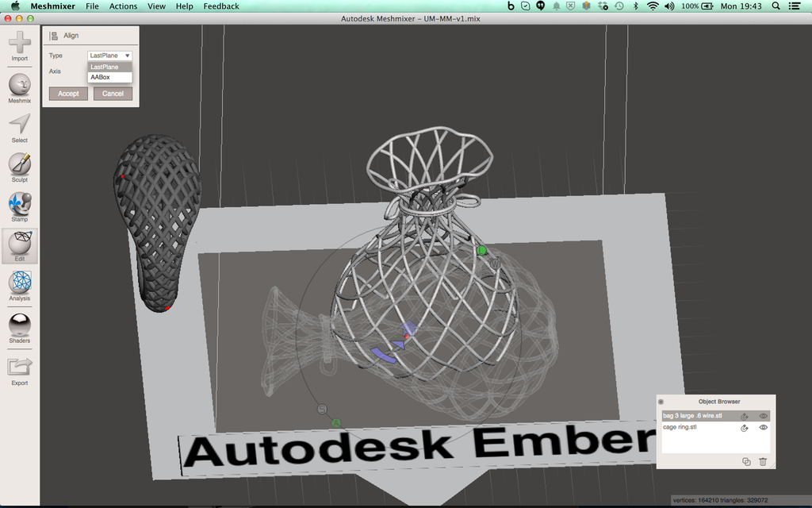This screenshot has height=508, width=812.
Task: Open the Actions menu
Action: tap(123, 6)
